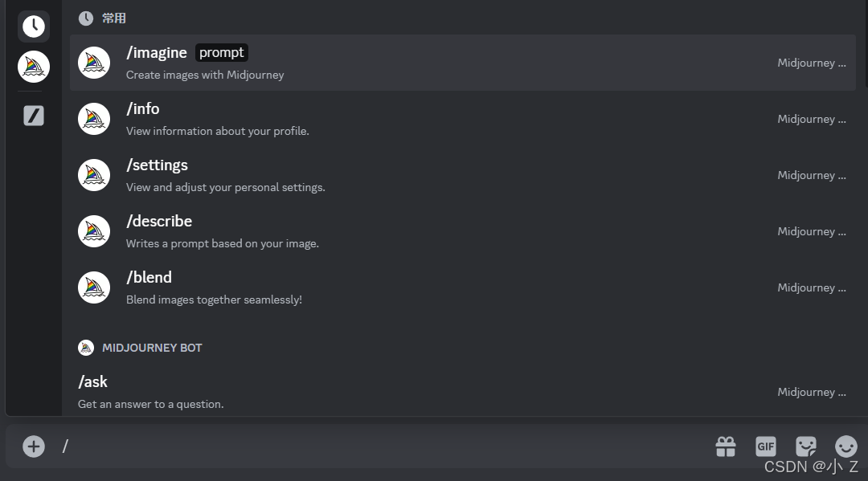Screen dimensions: 868x481
Task: Pick the /blend command
Action: [149, 278]
